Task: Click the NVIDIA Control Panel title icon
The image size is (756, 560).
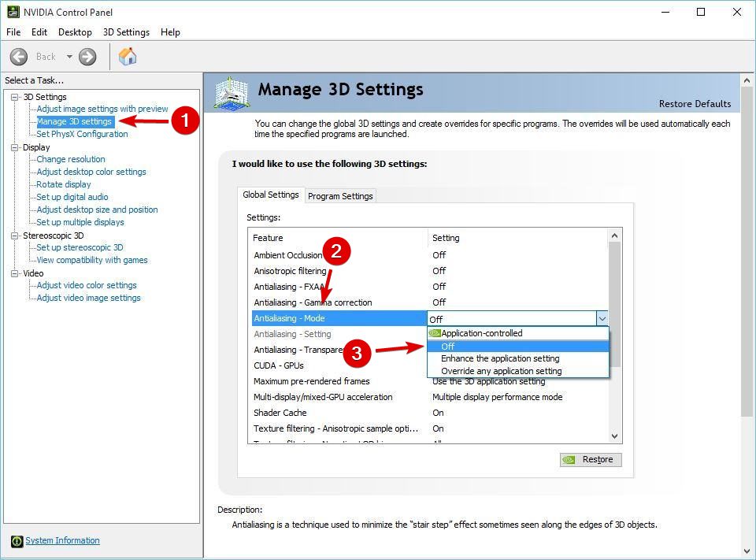Action: coord(13,12)
